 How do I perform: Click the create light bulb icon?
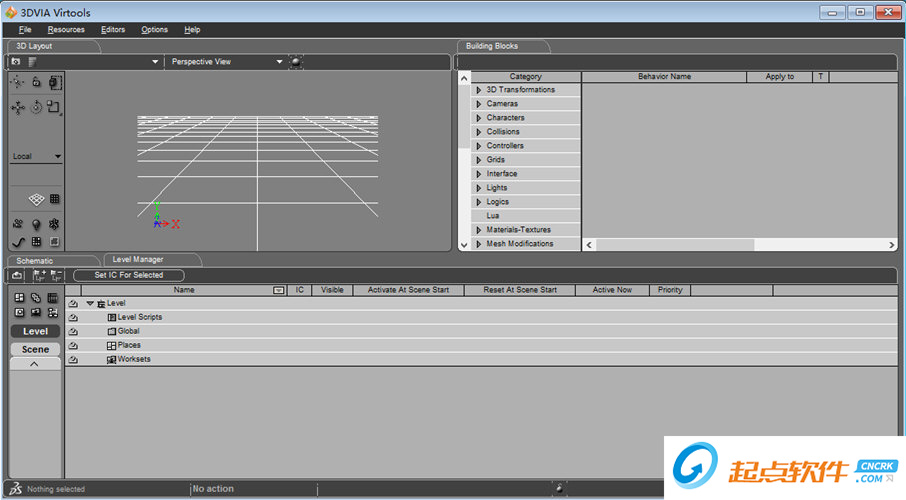[x=36, y=224]
